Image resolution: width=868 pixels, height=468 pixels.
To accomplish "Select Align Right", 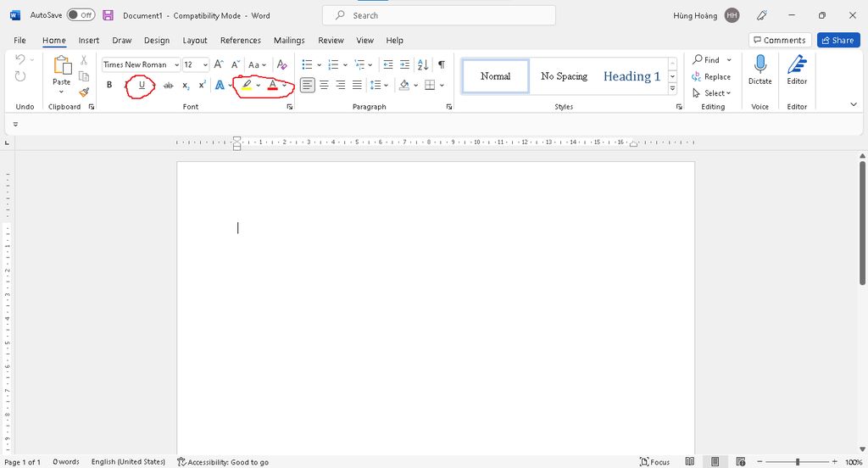I will 341,85.
